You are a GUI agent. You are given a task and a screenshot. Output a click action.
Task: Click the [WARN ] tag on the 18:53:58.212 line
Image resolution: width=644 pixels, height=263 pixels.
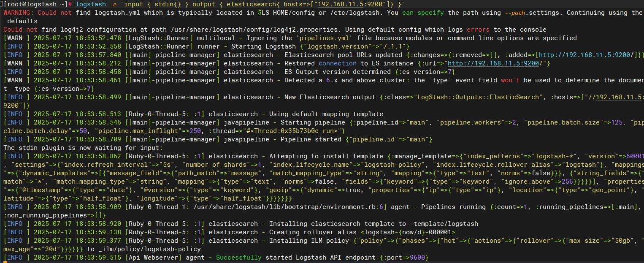tap(17, 63)
